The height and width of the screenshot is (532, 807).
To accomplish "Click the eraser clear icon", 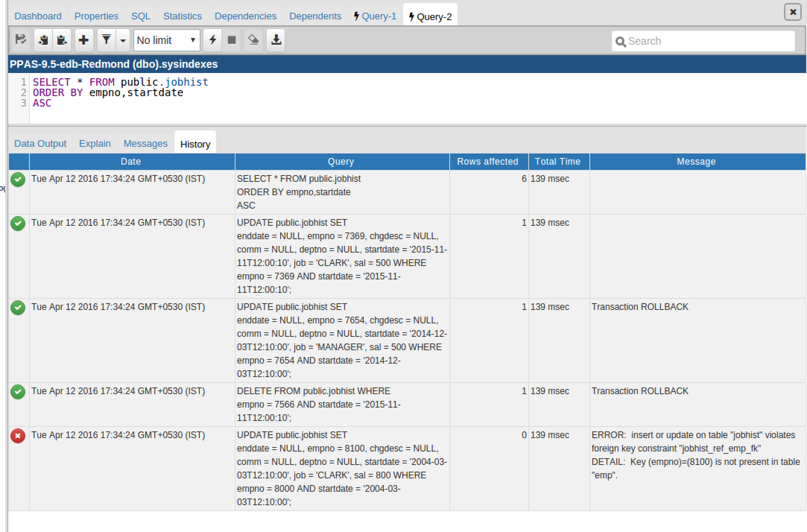I will [x=253, y=40].
